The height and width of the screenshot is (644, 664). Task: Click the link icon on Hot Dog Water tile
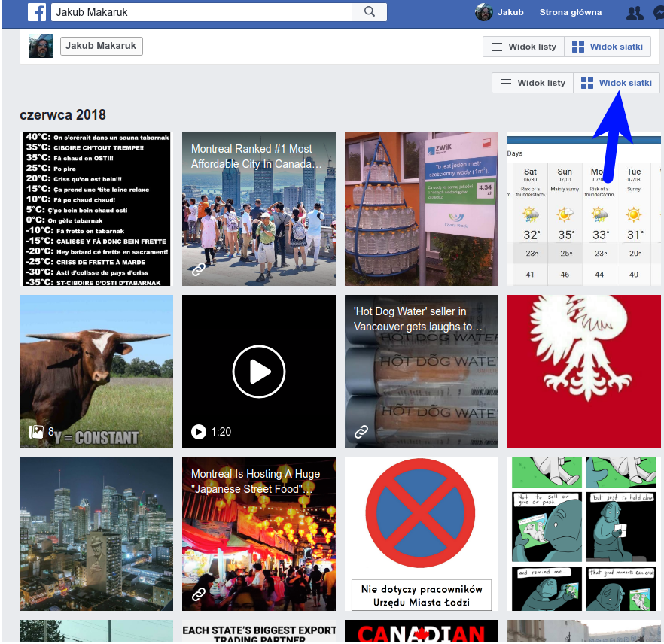pyautogui.click(x=361, y=432)
